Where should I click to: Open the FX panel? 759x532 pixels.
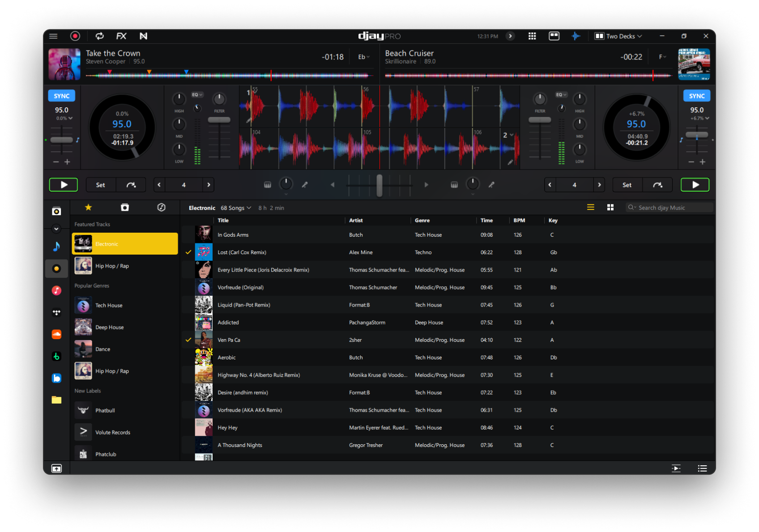point(121,36)
